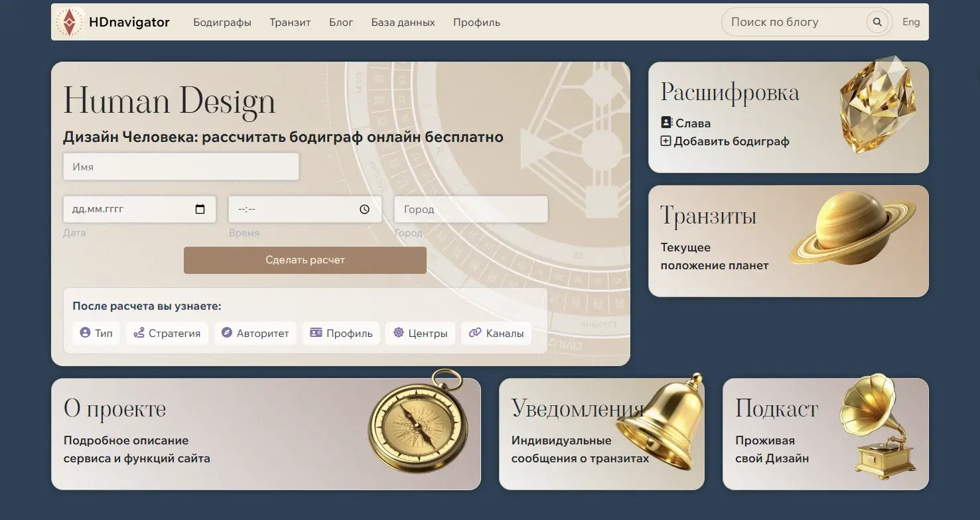Viewport: 980px width, 520px height.
Task: Open the Уведомления card title
Action: click(578, 408)
